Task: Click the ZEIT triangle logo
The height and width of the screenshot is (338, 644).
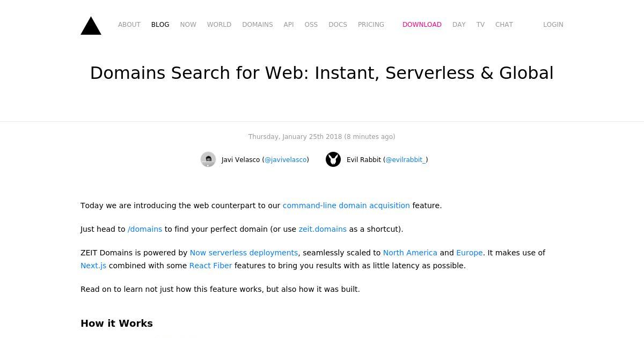Action: click(91, 26)
